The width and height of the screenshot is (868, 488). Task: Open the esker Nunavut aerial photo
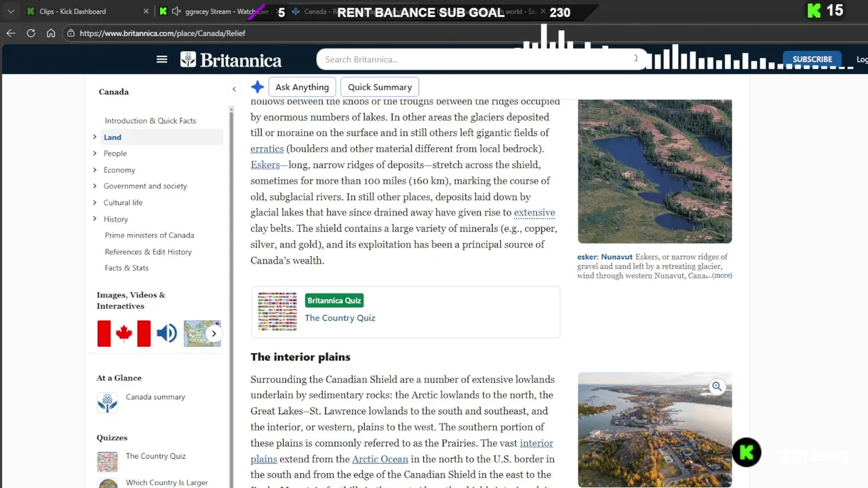654,171
